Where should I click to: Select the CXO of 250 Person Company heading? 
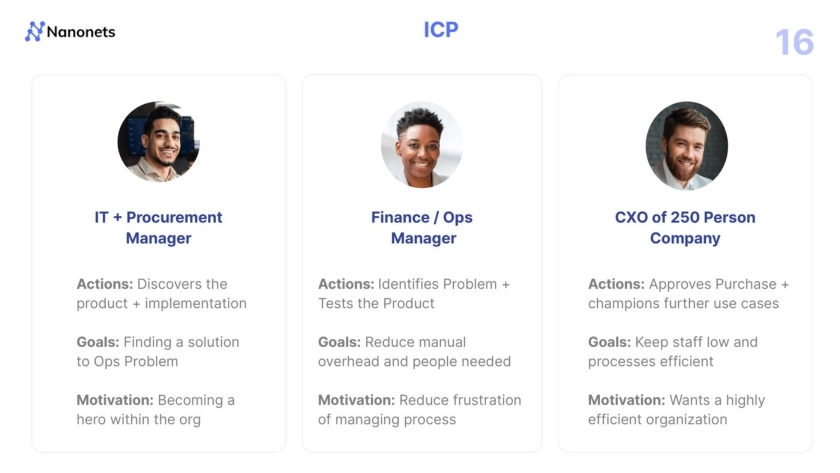pos(685,228)
